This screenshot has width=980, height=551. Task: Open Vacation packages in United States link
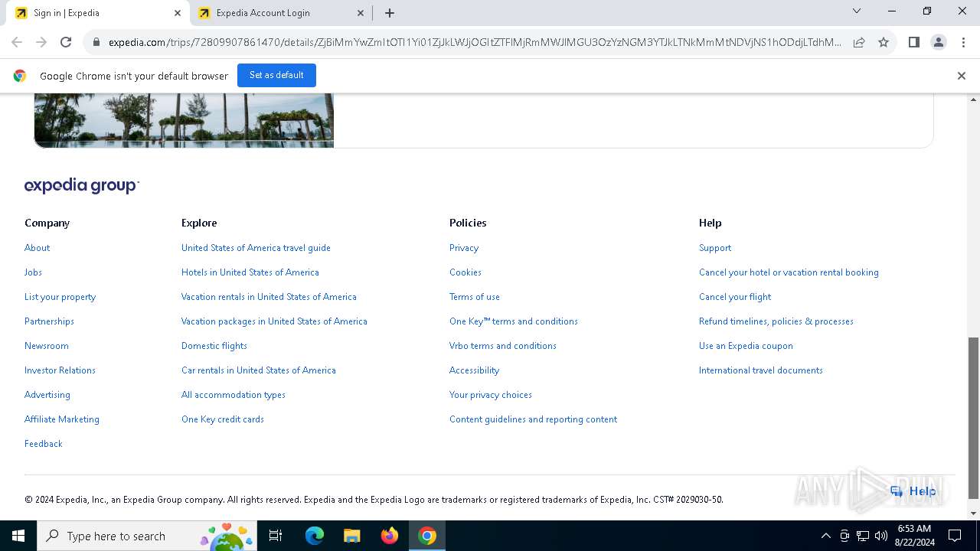[x=274, y=321]
